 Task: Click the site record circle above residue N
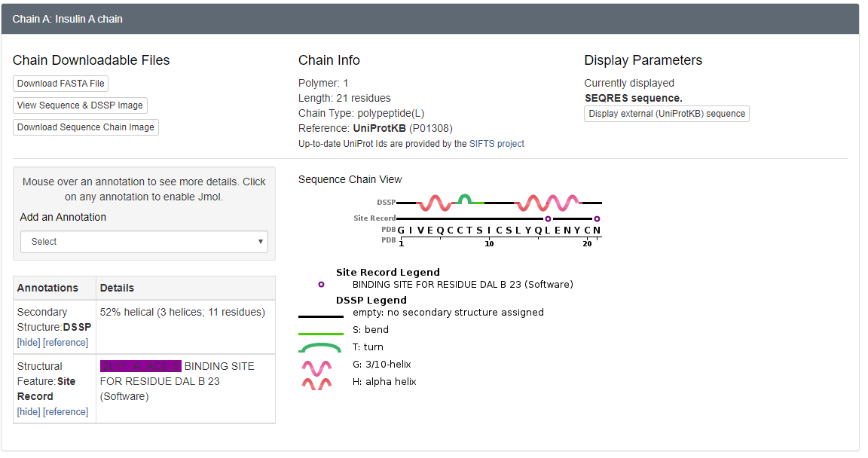[x=597, y=218]
